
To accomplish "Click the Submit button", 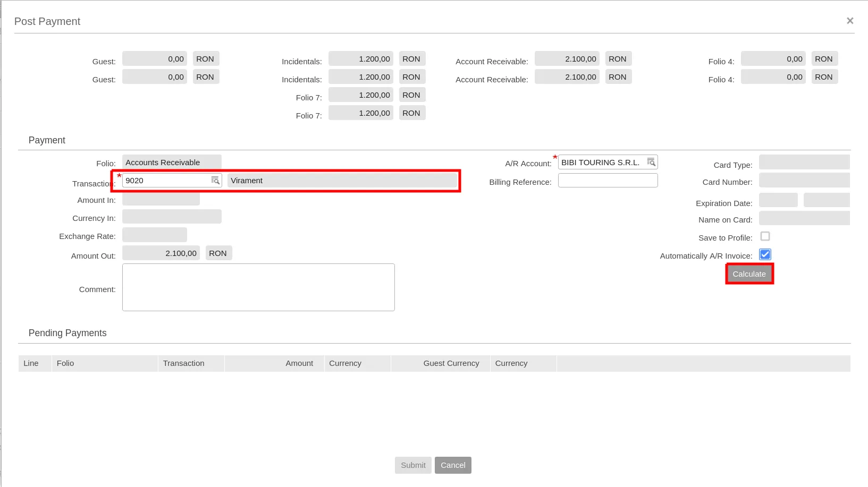I will 413,465.
